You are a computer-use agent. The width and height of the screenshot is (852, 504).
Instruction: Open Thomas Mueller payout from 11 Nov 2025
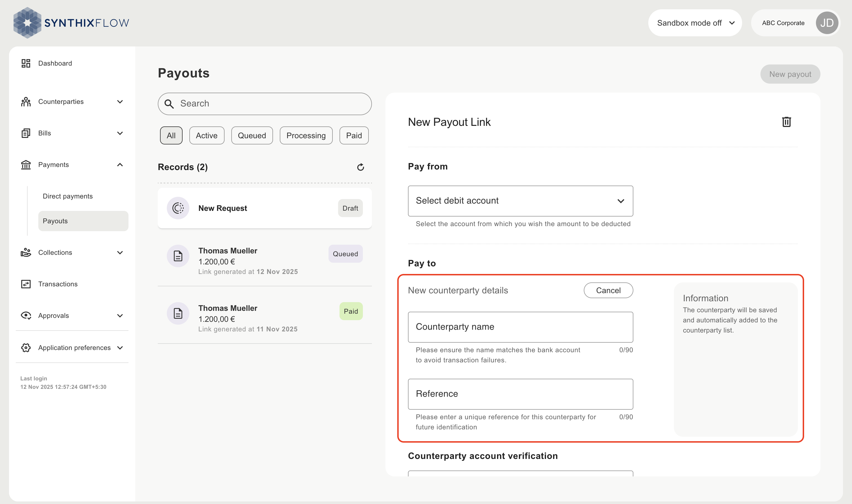pyautogui.click(x=265, y=318)
